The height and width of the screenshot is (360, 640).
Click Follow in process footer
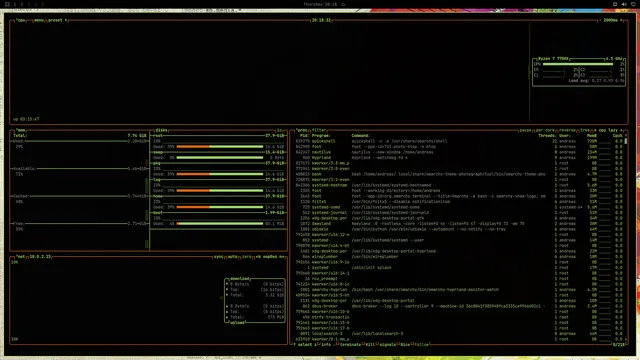click(x=422, y=344)
